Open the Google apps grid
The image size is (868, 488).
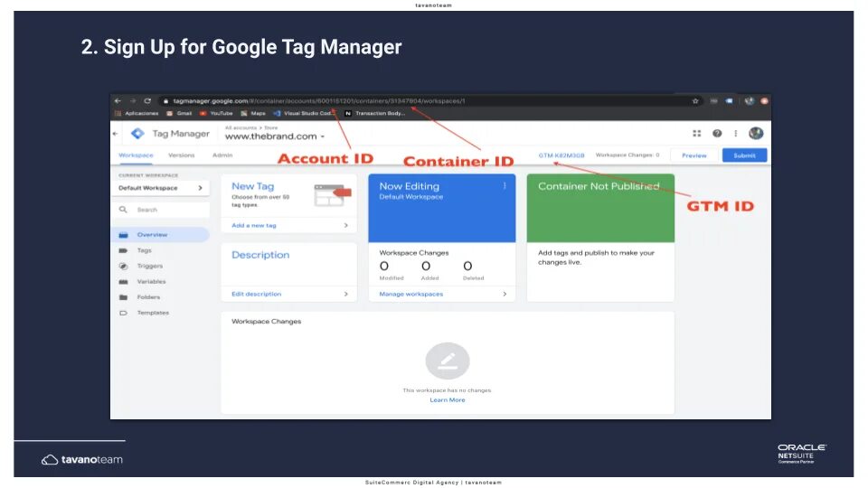pyautogui.click(x=697, y=134)
